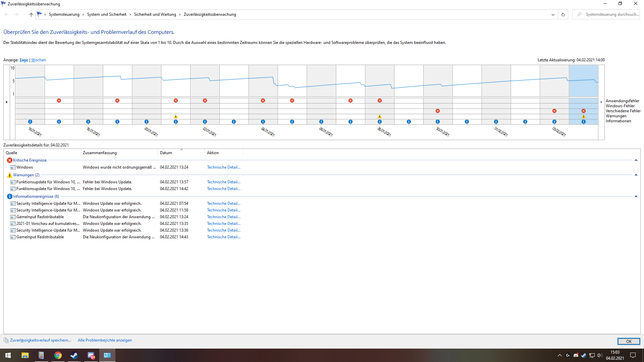Open Alle Problemberichte anzeigen link
644x362 pixels.
click(105, 340)
